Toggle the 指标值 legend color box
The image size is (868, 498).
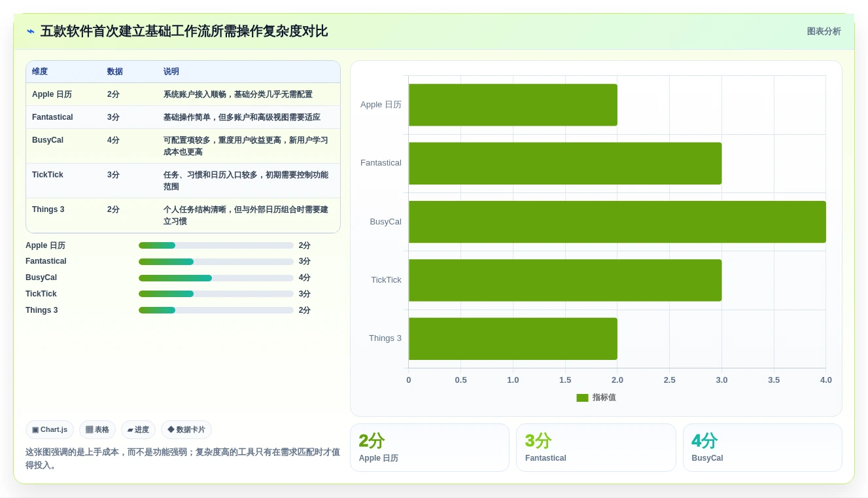(582, 398)
